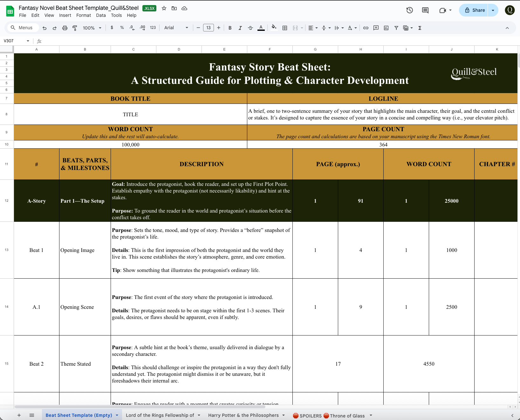Open the Share options dropdown arrow
520x420 pixels.
pos(493,10)
